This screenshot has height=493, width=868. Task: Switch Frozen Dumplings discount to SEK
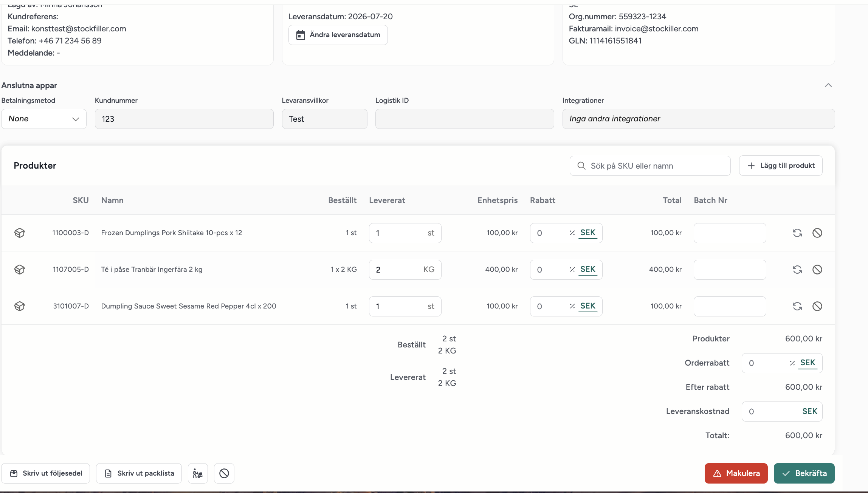tap(588, 233)
